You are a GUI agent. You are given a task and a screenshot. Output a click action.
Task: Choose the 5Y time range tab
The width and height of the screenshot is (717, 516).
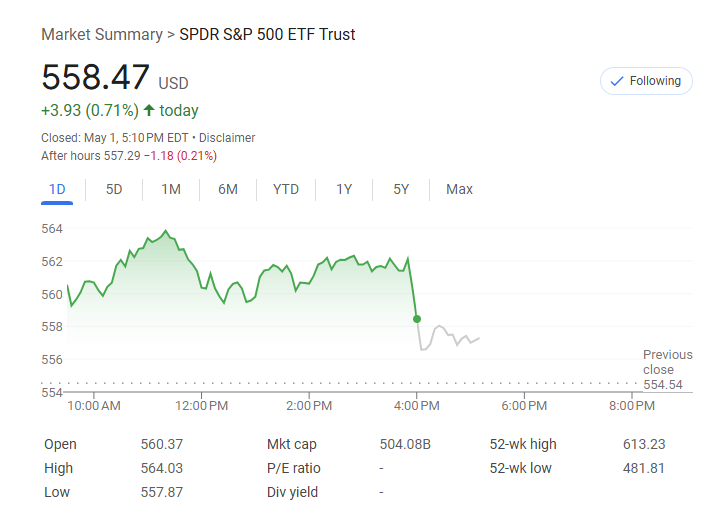(401, 189)
